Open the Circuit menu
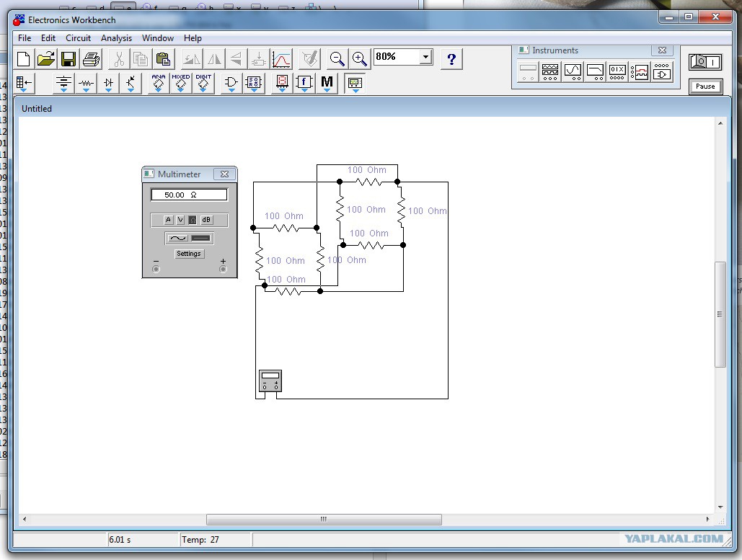This screenshot has width=742, height=560. (78, 38)
